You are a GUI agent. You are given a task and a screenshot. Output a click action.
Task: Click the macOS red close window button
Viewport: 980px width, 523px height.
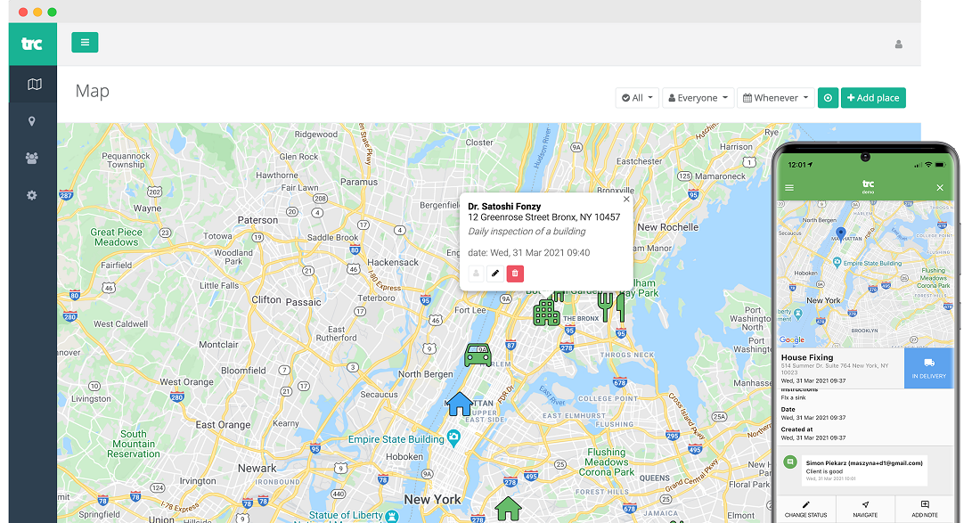[x=23, y=12]
